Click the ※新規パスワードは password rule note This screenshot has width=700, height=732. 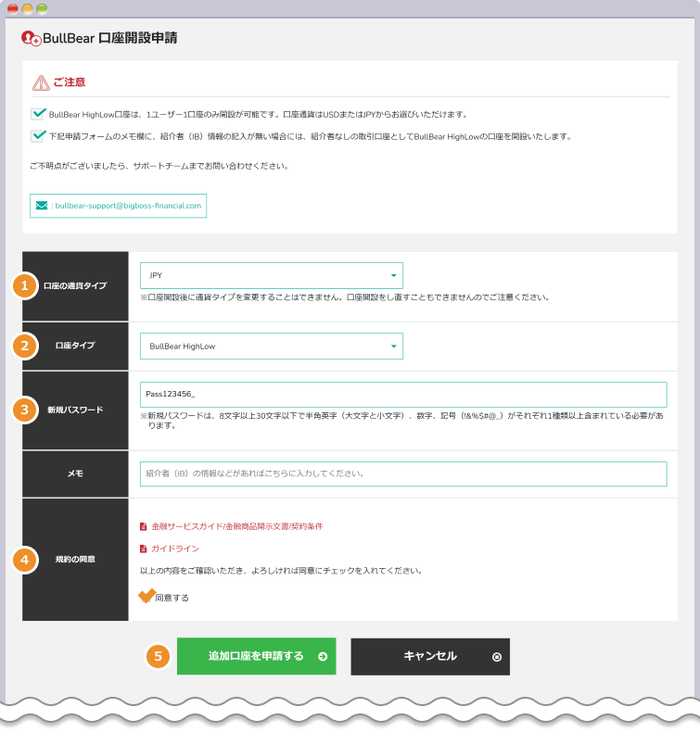point(401,421)
